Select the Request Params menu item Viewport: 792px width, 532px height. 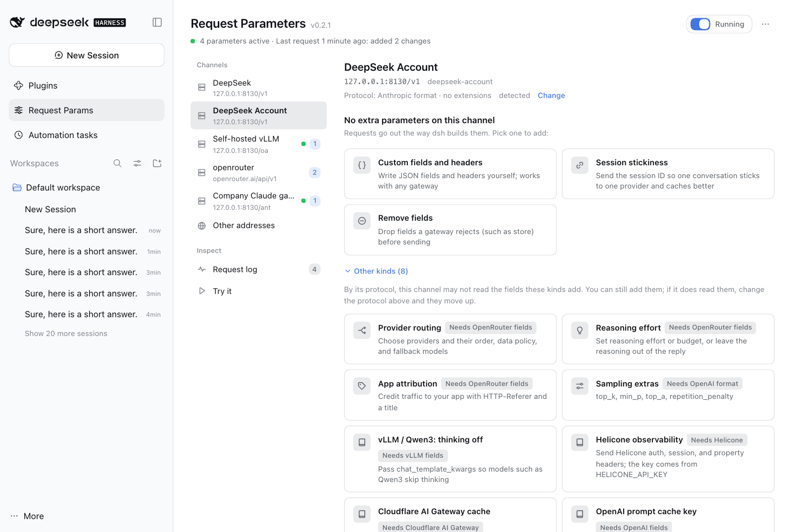tap(87, 110)
